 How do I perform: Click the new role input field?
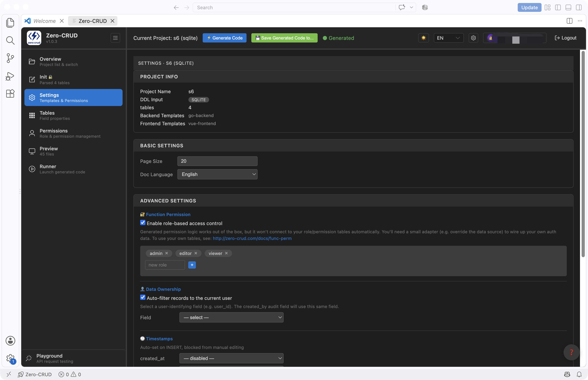[x=165, y=265]
